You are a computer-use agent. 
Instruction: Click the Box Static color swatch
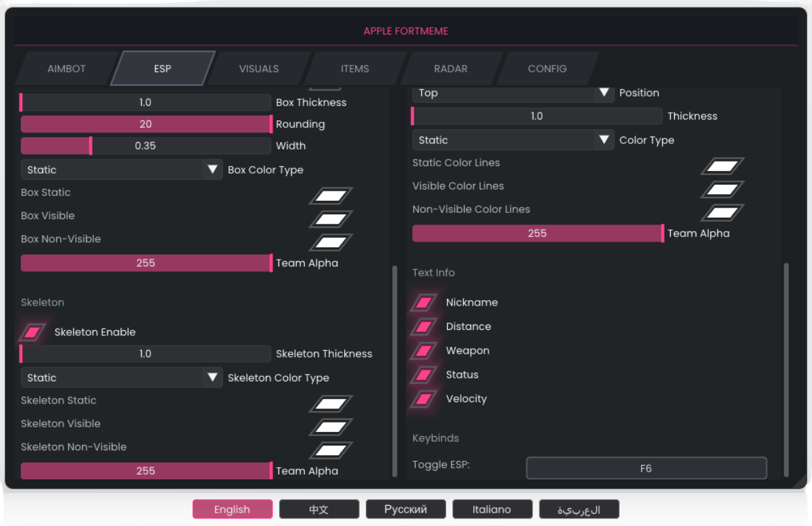331,196
